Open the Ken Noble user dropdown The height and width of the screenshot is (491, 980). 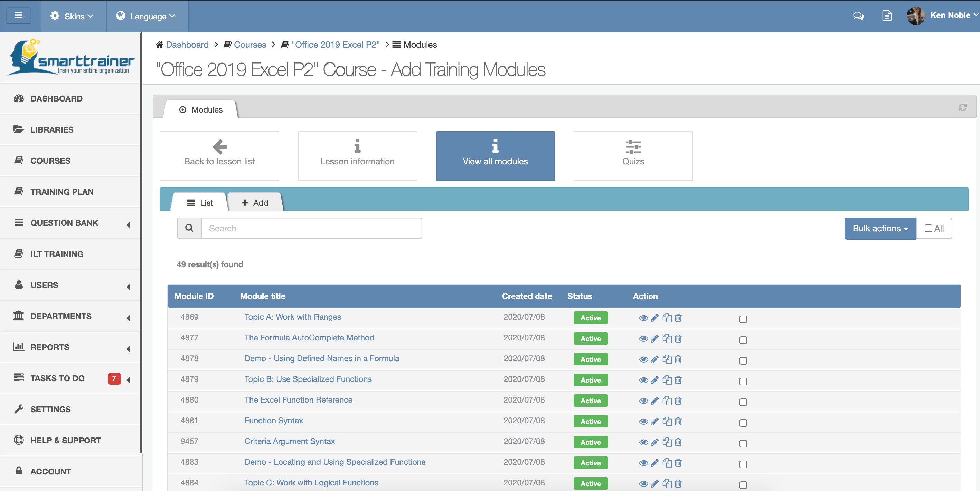point(954,16)
